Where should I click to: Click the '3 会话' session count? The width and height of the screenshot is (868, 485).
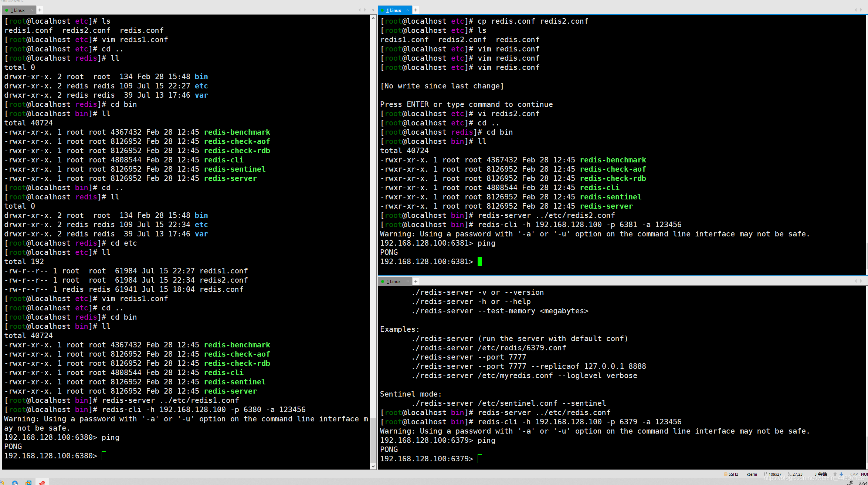[x=821, y=474]
